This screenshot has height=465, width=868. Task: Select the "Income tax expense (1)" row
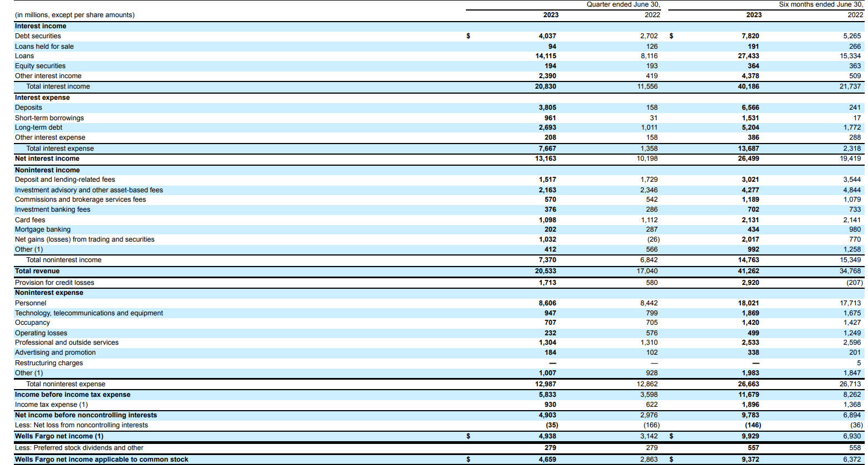point(44,405)
